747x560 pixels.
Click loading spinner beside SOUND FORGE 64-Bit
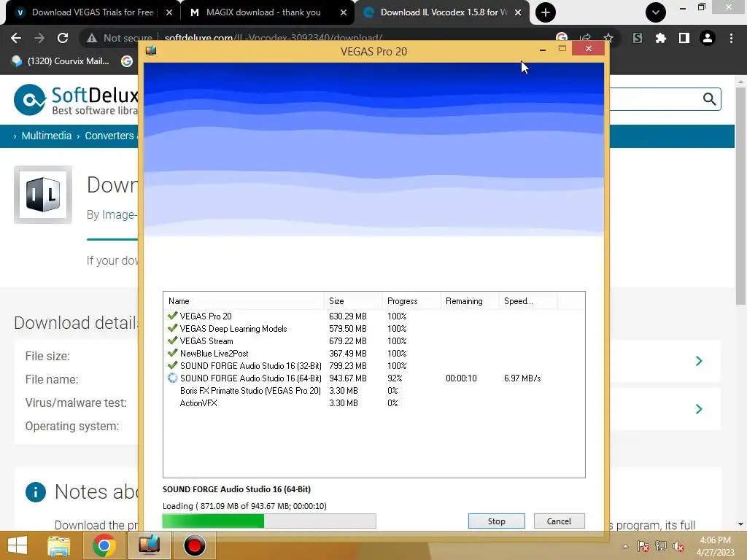click(x=172, y=378)
